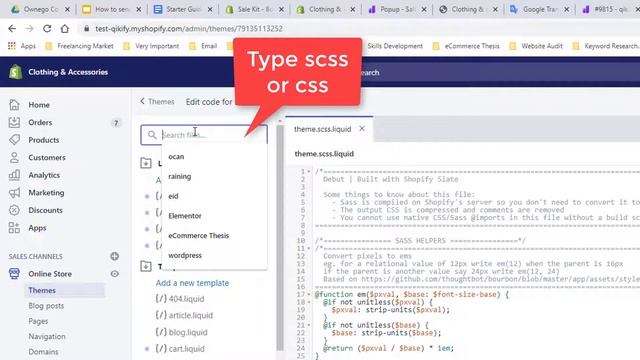Open the article.liquid template file
The image size is (640, 360).
184,315
